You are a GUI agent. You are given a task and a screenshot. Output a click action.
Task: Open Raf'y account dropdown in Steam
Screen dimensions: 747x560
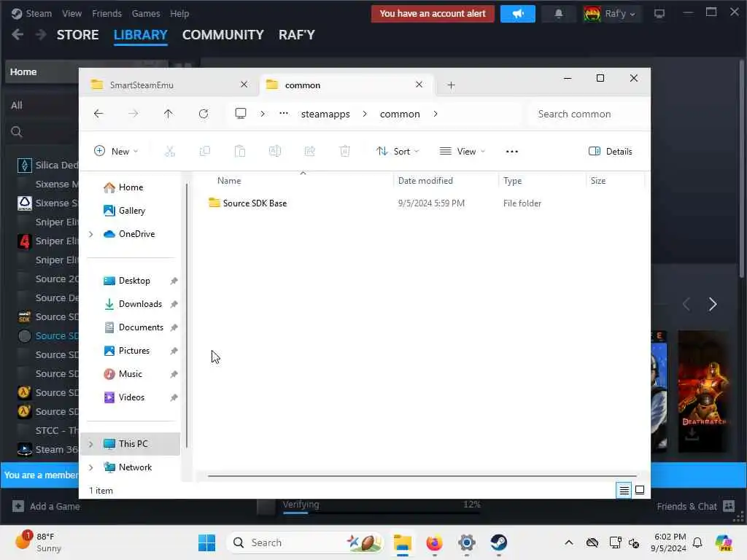pos(611,14)
